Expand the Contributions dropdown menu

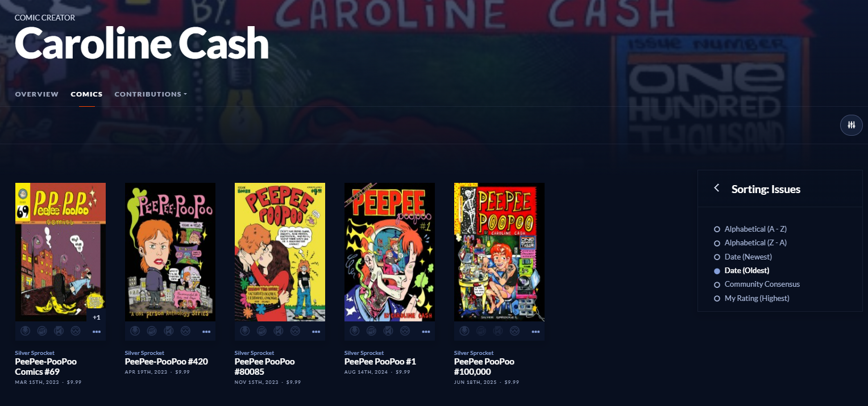151,94
